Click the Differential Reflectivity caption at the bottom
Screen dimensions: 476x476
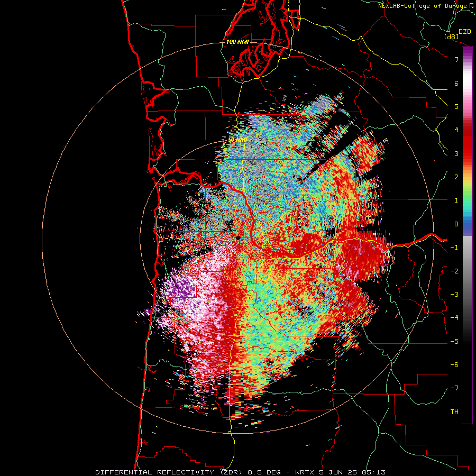pyautogui.click(x=241, y=472)
